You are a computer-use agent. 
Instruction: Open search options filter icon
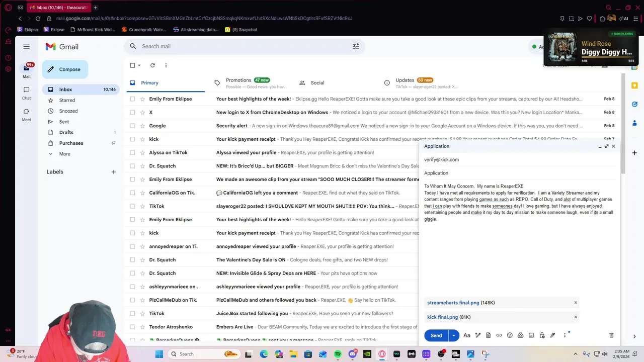click(356, 46)
